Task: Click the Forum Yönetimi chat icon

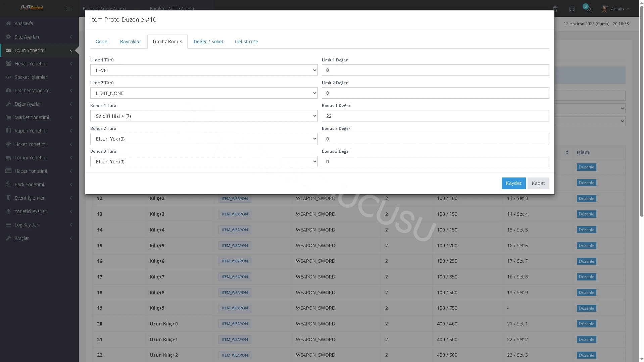Action: [x=8, y=158]
